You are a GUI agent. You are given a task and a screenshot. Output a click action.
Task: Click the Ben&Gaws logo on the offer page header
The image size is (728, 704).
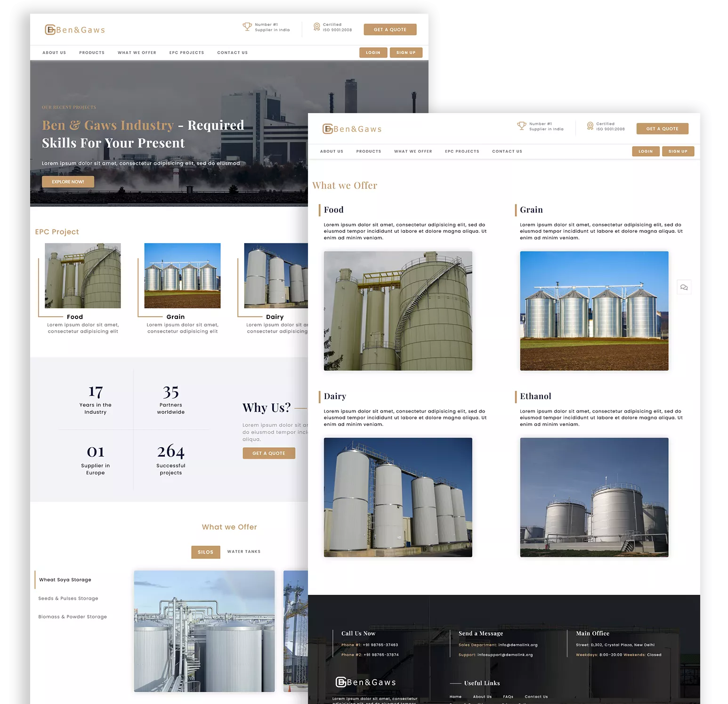pos(352,129)
